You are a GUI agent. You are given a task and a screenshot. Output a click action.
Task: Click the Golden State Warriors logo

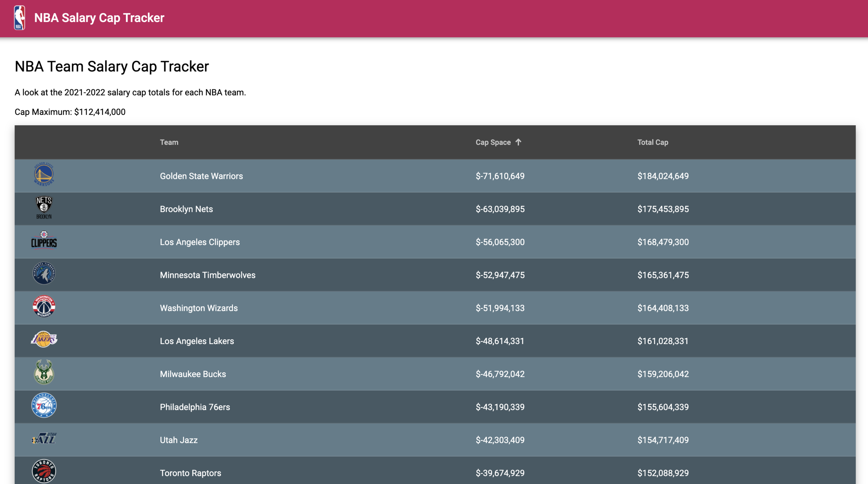[44, 174]
